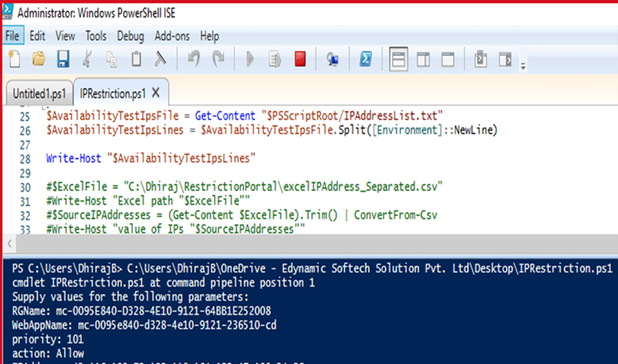Image resolution: width=618 pixels, height=364 pixels.
Task: Click the RGName value in console
Action: point(163,310)
